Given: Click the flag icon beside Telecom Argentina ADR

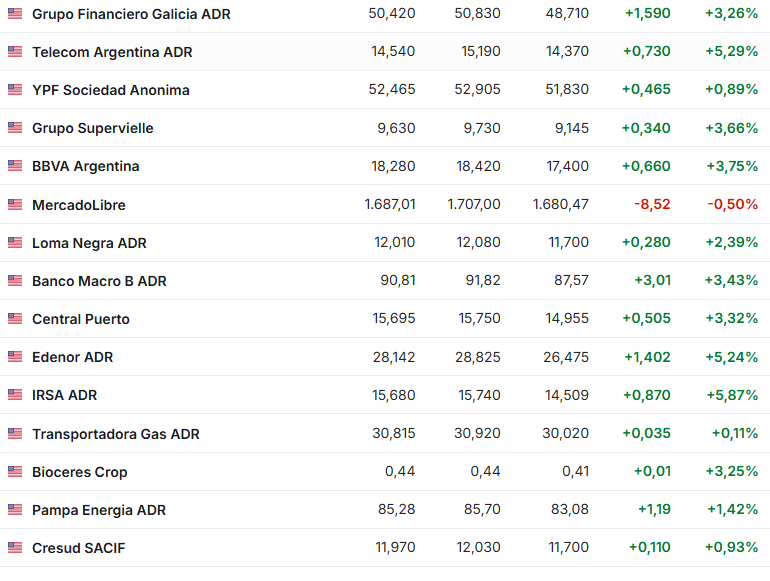Looking at the screenshot, I should click(15, 51).
